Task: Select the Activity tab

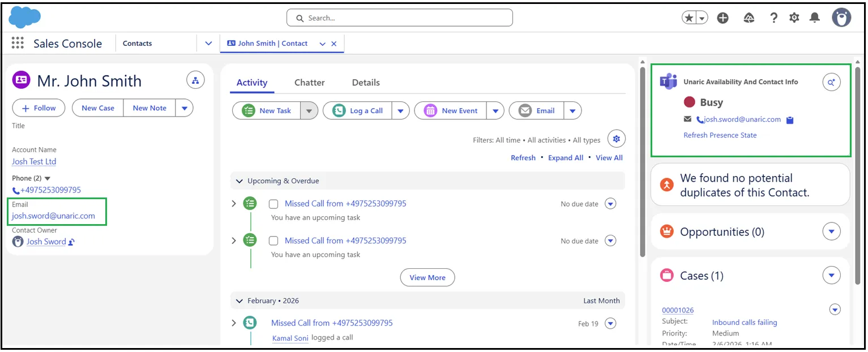Action: 252,83
